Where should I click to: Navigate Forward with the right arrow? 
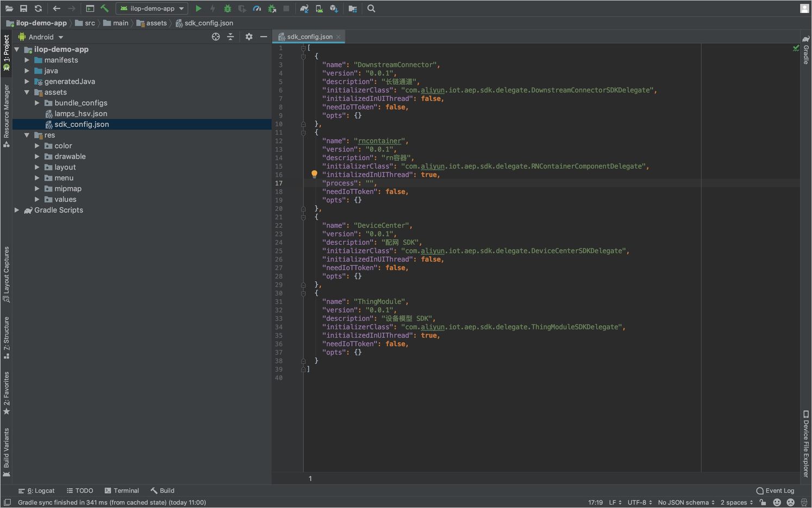(x=71, y=9)
